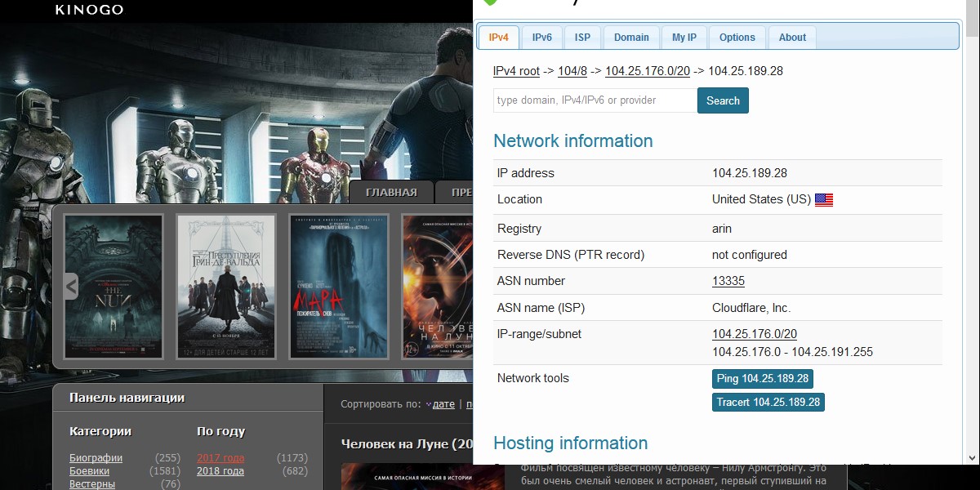Click the carousel left arrow
Image resolution: width=980 pixels, height=490 pixels.
point(71,286)
